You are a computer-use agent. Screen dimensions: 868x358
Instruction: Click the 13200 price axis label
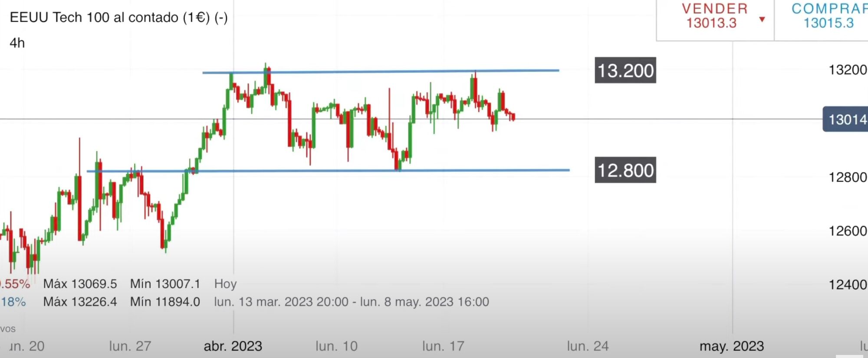click(848, 70)
